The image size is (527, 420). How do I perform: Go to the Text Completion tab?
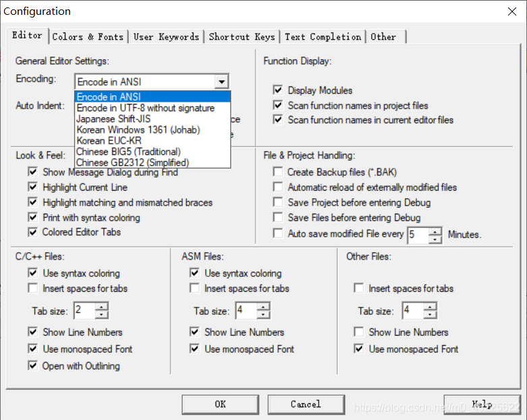(323, 36)
